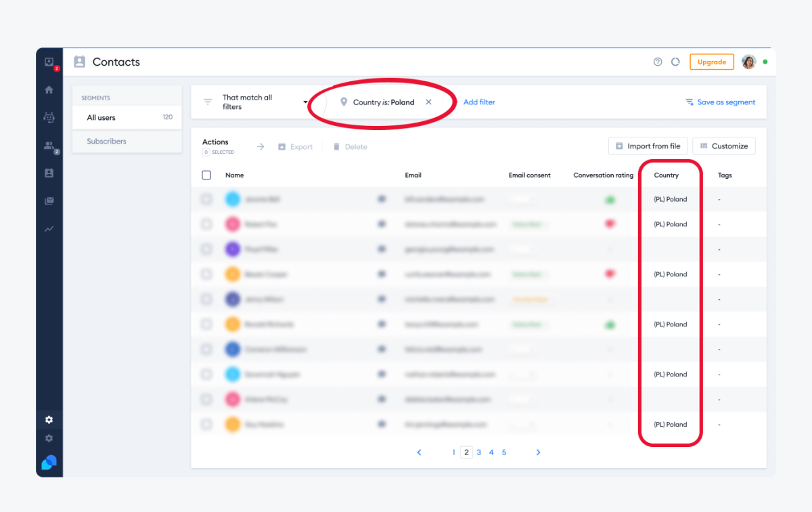
Task: Click the Add filter link
Action: [479, 102]
